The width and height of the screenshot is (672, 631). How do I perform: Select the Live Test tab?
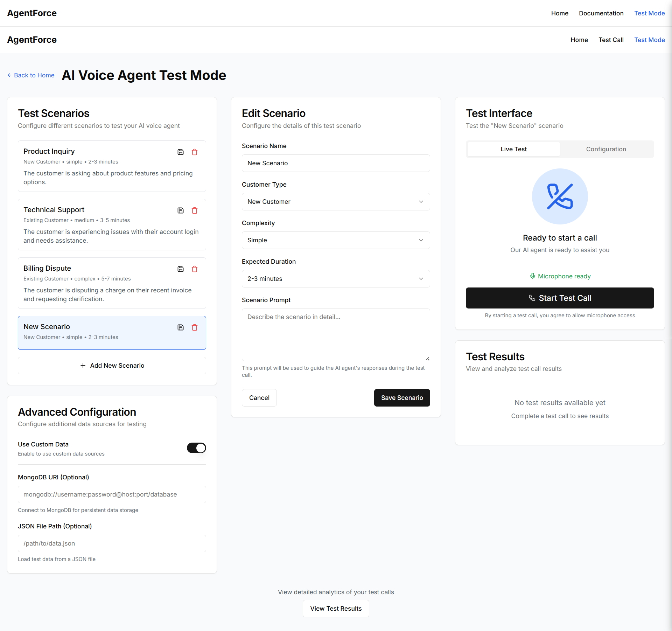513,149
